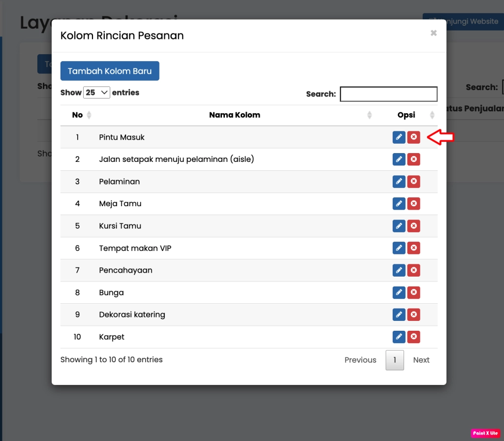The height and width of the screenshot is (441, 504).
Task: Edit the Pencahayaan column entry
Action: pos(399,270)
